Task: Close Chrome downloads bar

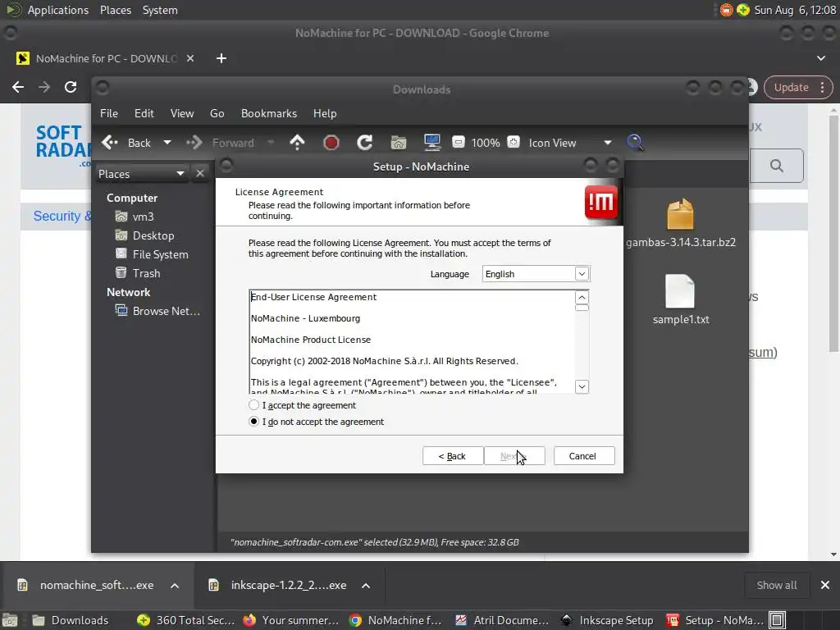Action: (x=825, y=585)
